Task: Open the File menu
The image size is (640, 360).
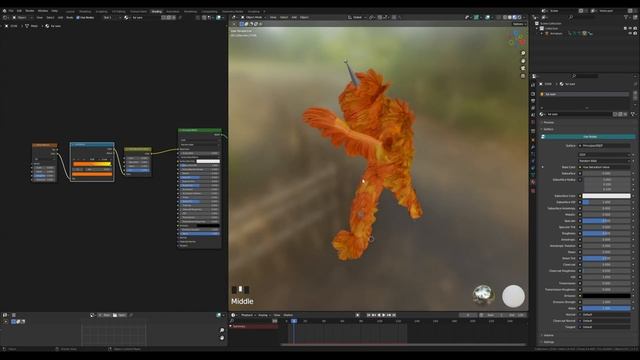Action: 11,11
